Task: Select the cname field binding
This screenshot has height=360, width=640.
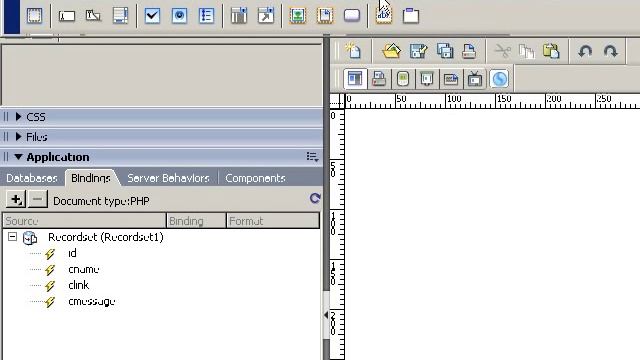Action: point(84,269)
